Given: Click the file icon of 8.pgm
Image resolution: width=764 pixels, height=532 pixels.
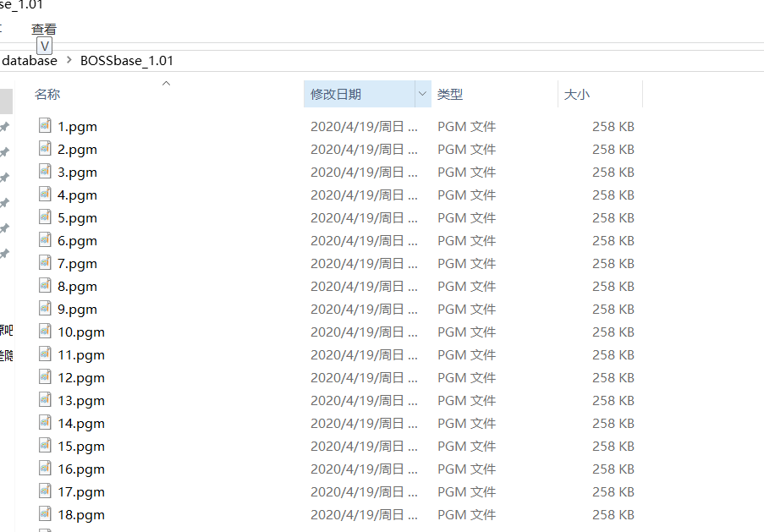Looking at the screenshot, I should 45,286.
